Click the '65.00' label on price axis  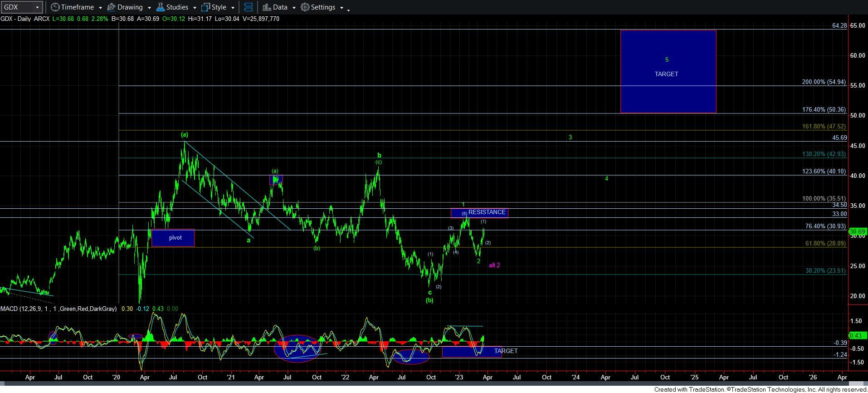[x=858, y=26]
